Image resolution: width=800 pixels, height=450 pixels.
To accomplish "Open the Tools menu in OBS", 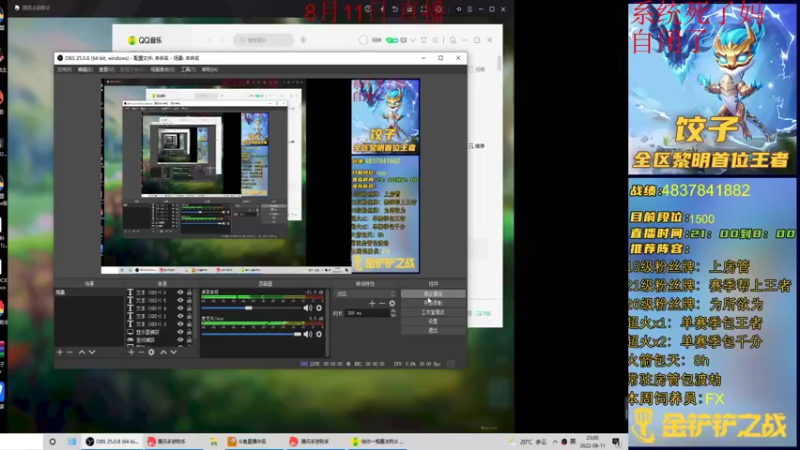I will (x=188, y=69).
